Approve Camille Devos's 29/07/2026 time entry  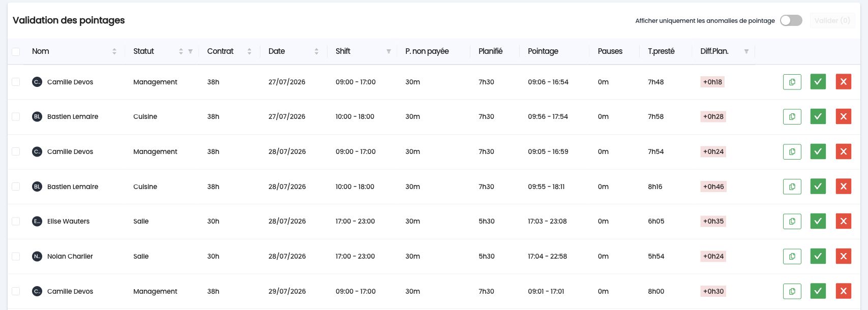(x=818, y=291)
